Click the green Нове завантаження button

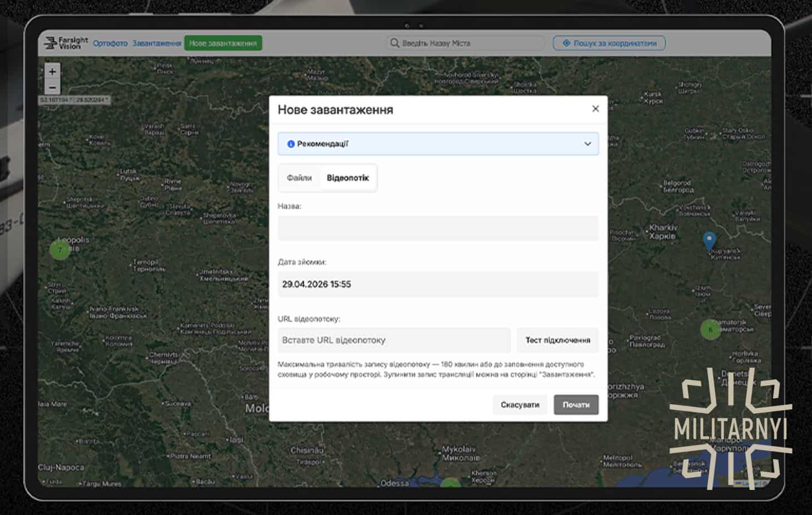coord(223,43)
